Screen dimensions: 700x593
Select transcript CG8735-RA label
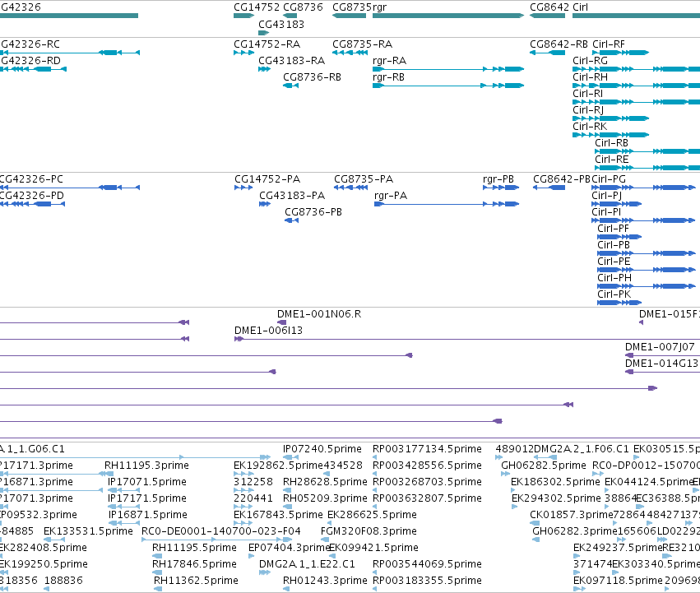363,44
